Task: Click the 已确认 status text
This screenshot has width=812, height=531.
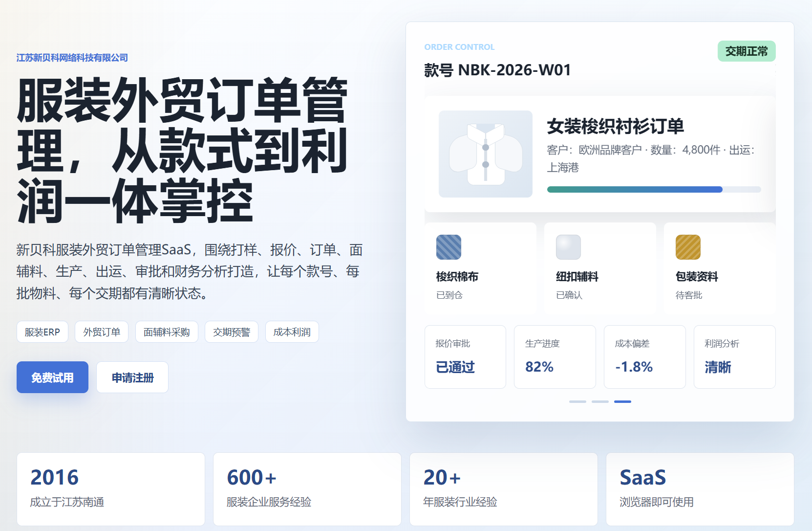Action: point(569,295)
